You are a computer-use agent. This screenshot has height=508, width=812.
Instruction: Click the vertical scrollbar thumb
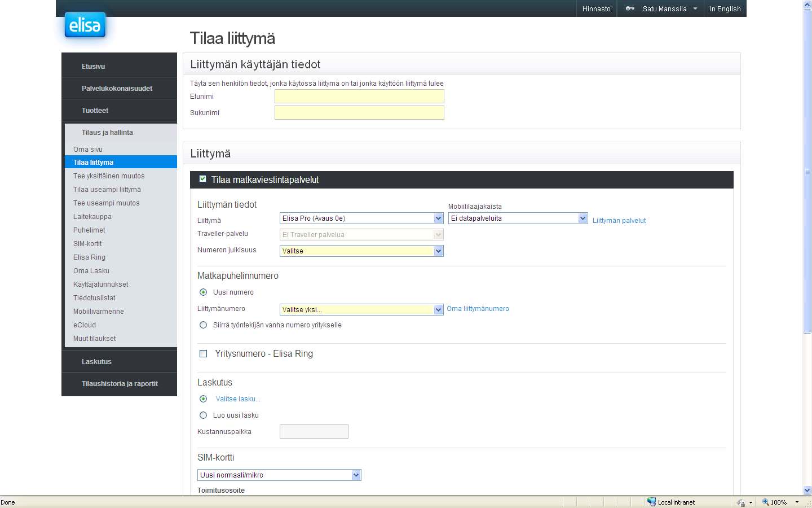(807, 172)
